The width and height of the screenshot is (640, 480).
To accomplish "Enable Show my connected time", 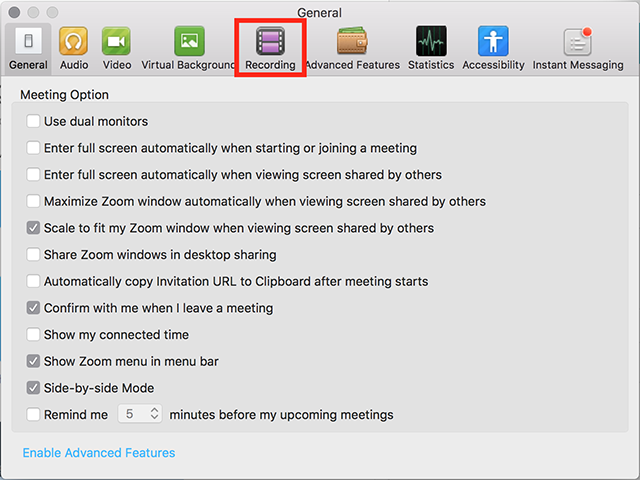I will tap(34, 335).
